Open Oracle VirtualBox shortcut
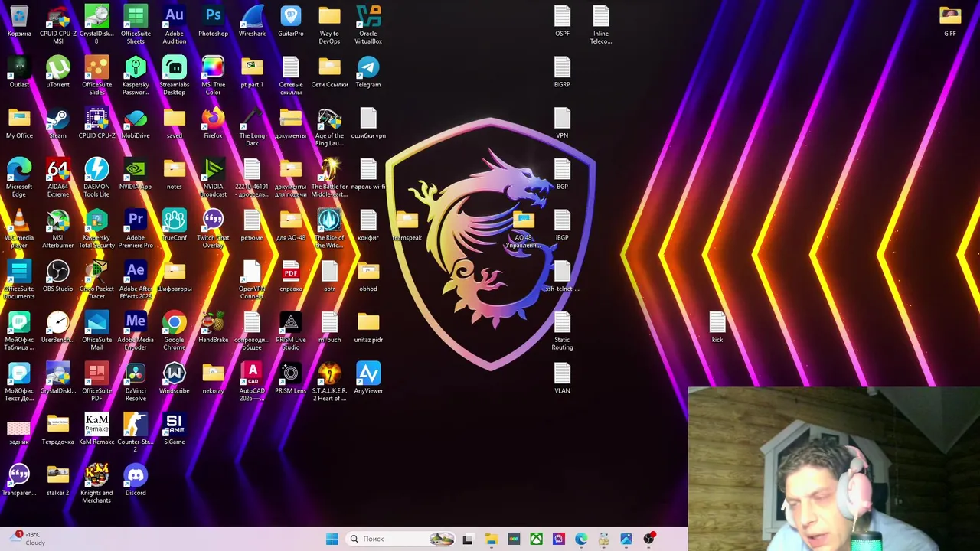Screen dimensions: 980x551 368,24
